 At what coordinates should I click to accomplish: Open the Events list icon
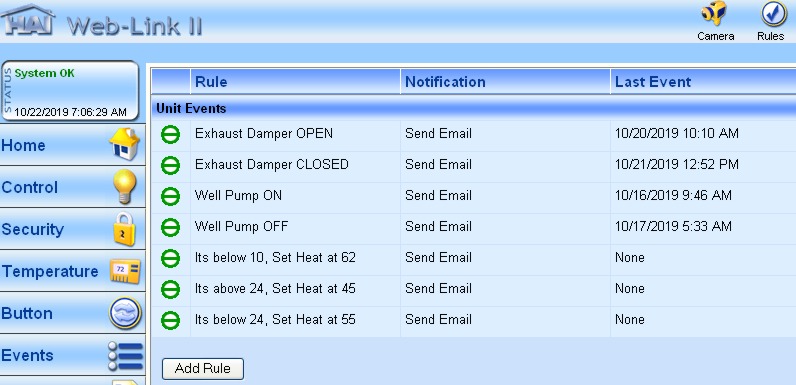(125, 356)
